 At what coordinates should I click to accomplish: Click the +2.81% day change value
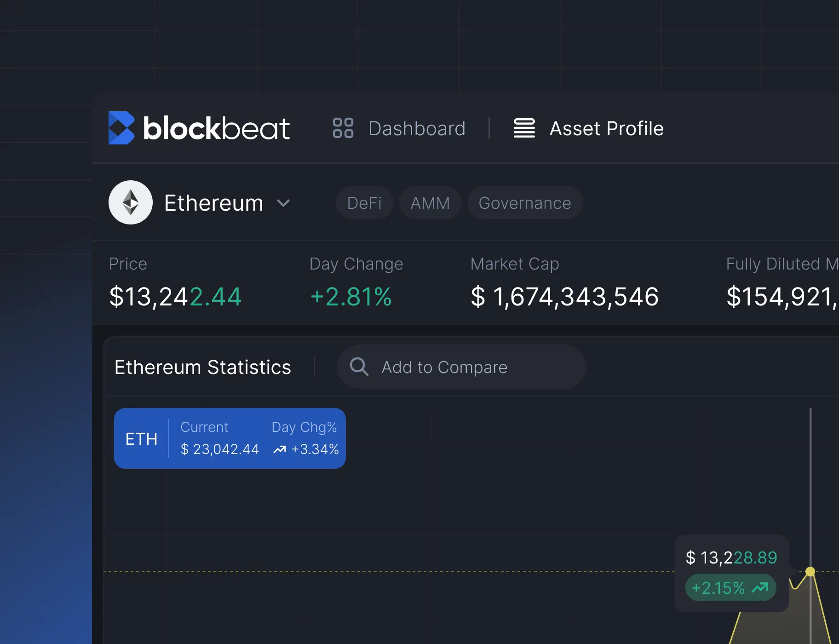pyautogui.click(x=351, y=296)
